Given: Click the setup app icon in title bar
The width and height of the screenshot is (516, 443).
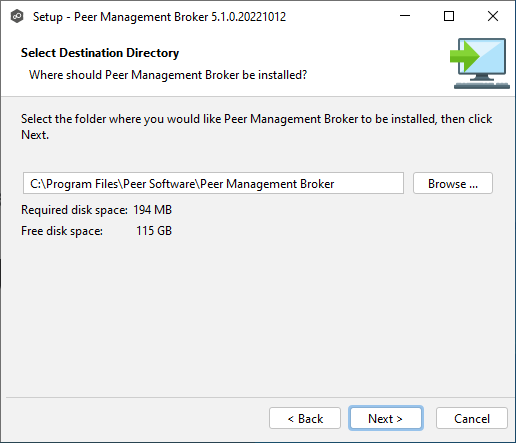Looking at the screenshot, I should 17,16.
